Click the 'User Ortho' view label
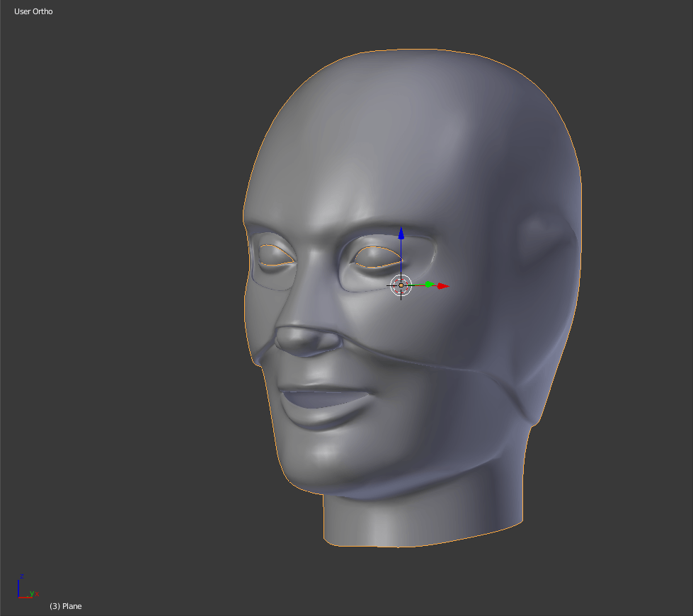This screenshot has width=693, height=616. point(33,11)
